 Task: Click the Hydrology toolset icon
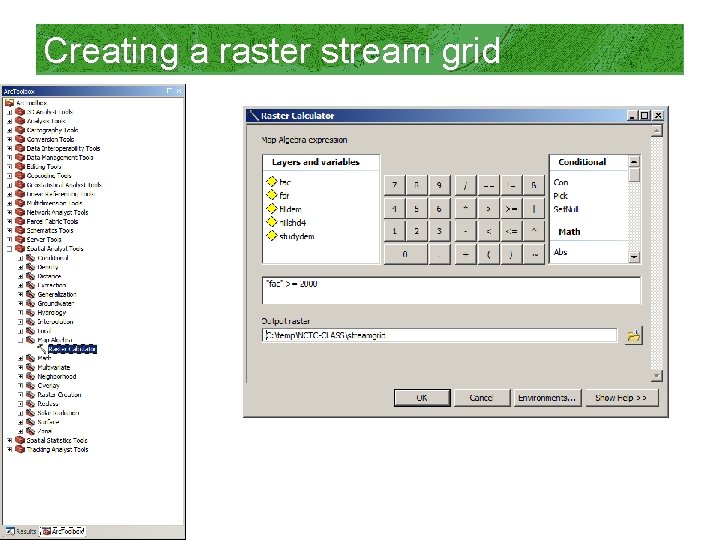point(30,312)
